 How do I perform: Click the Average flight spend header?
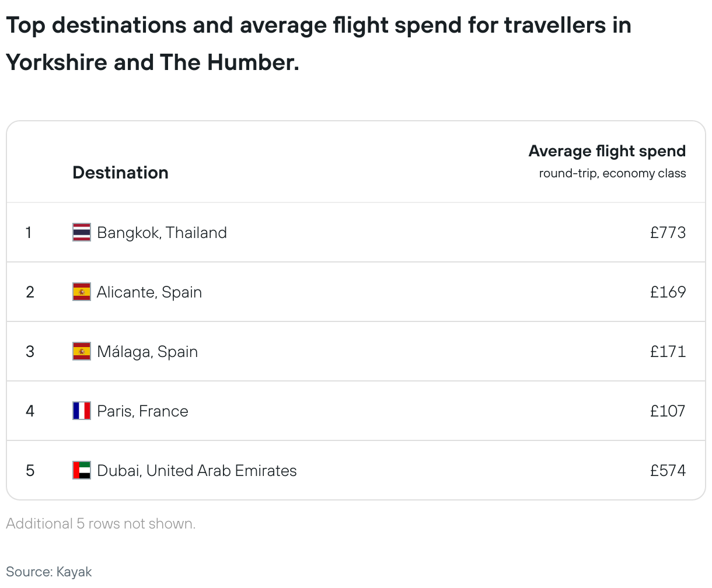(607, 151)
